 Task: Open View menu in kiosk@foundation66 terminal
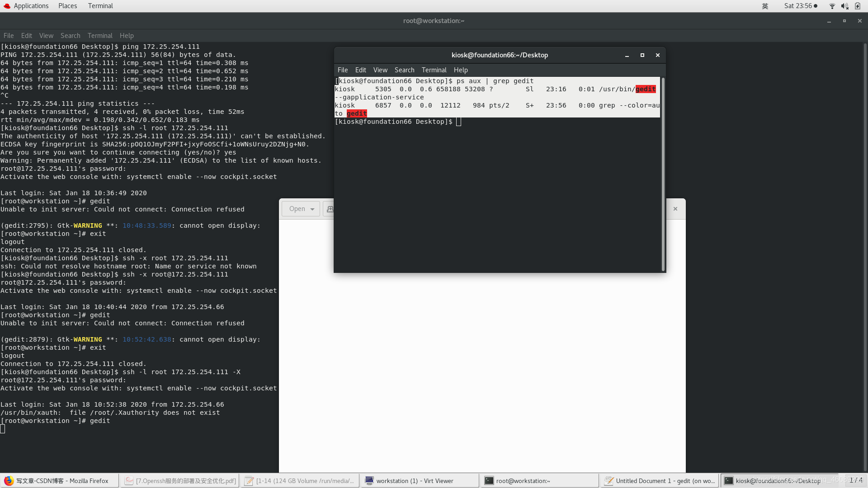[380, 70]
